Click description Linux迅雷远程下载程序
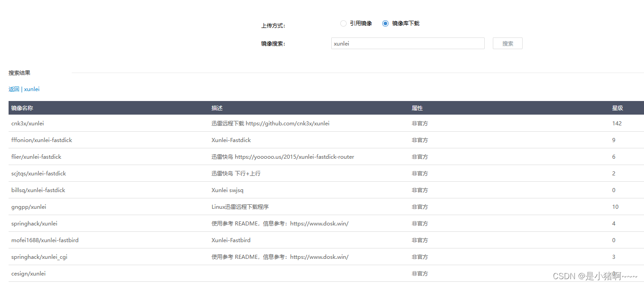 240,207
